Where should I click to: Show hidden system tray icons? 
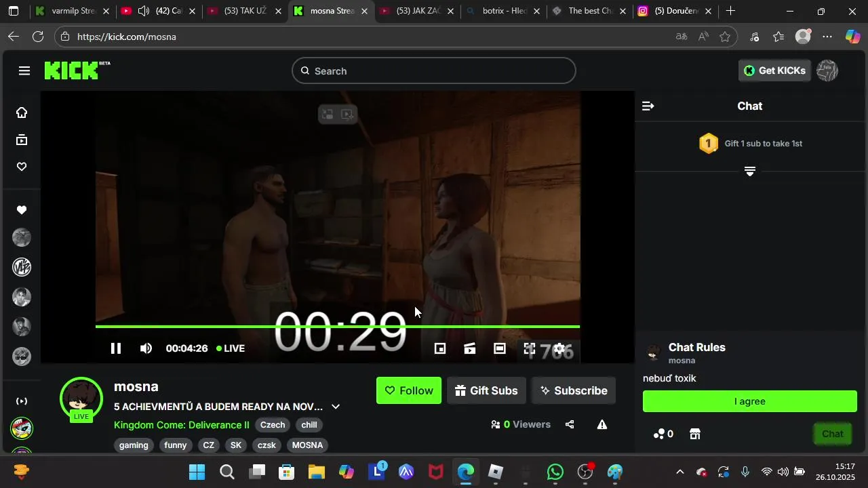point(680,472)
